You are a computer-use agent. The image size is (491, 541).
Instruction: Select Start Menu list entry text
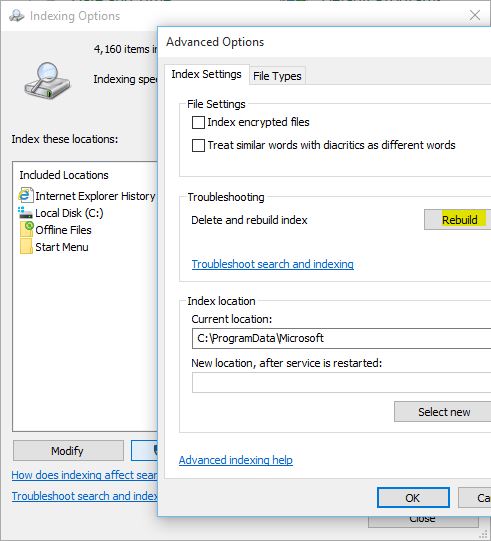pyautogui.click(x=62, y=247)
